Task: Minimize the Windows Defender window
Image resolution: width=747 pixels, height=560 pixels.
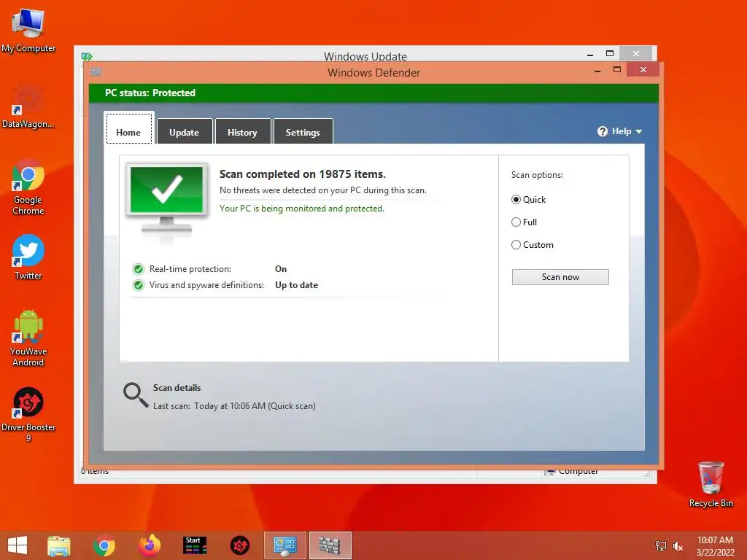Action: coord(597,71)
